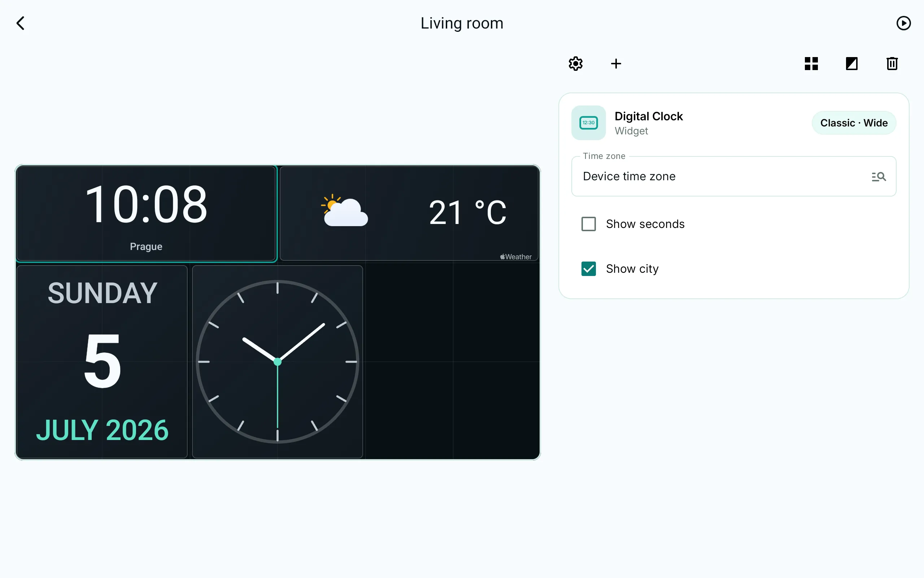Go back using the left chevron arrow

21,23
